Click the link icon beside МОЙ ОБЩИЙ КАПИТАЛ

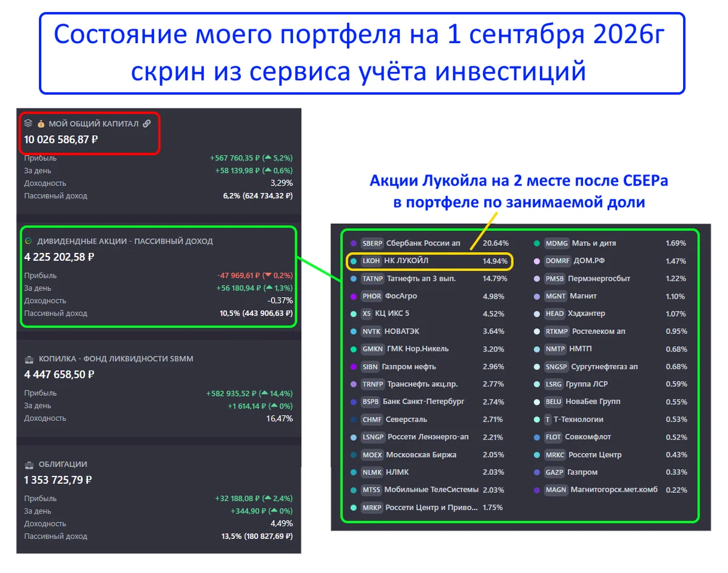(x=146, y=123)
